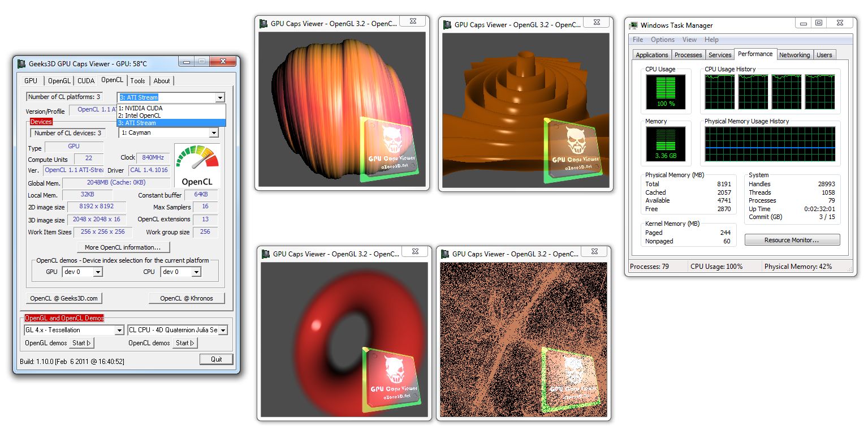Click the GPU Caps Viewer title bar icon

pos(22,63)
